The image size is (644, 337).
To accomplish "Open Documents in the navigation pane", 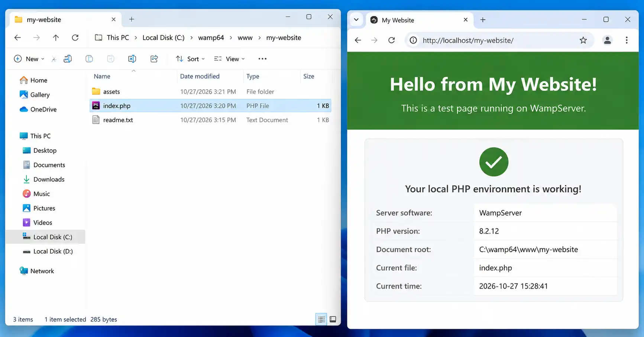I will click(44, 165).
